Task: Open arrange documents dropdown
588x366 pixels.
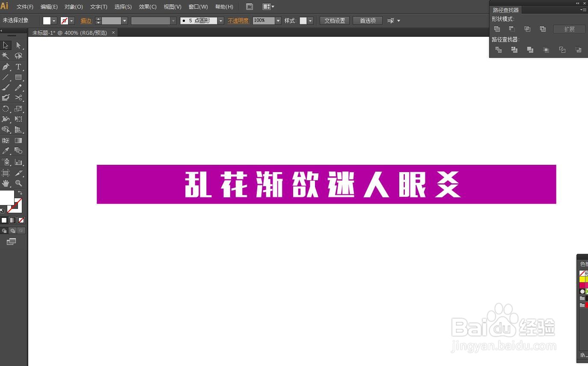Action: 269,7
